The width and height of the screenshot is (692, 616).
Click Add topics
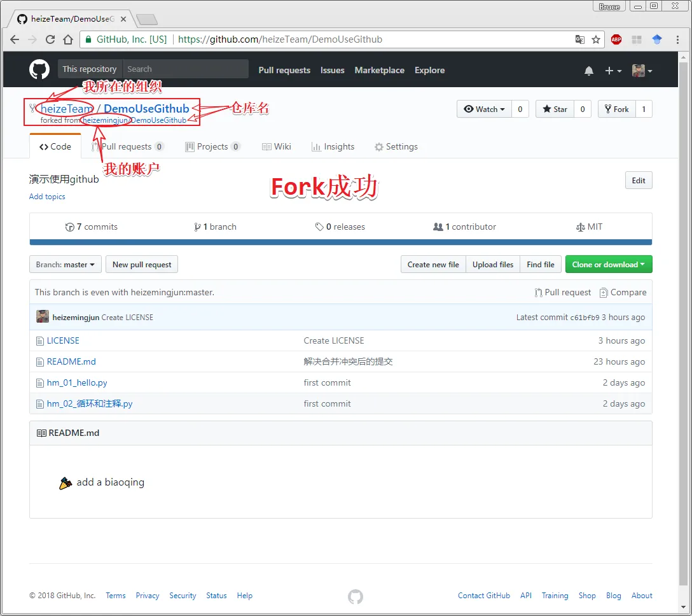pyautogui.click(x=47, y=197)
